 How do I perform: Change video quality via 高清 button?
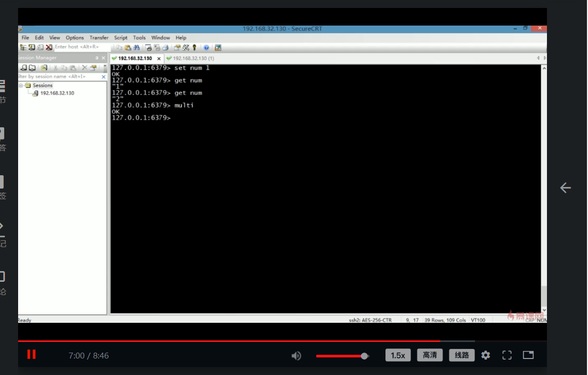point(430,355)
